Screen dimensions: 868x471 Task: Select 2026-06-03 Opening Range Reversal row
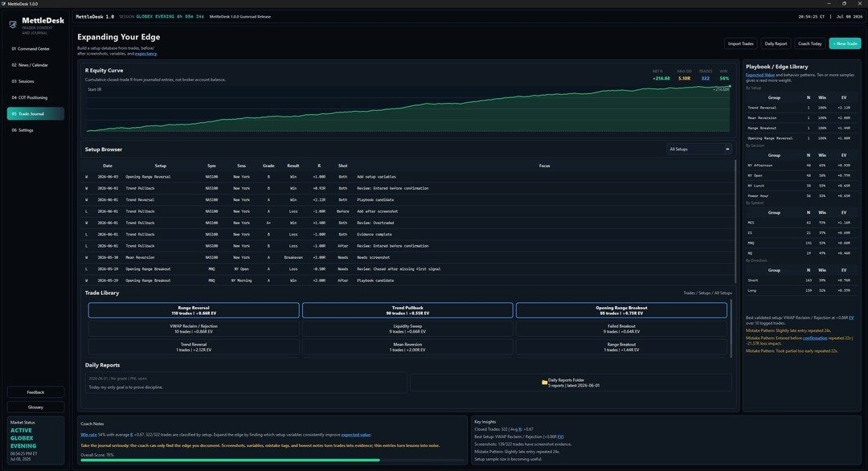coord(408,177)
